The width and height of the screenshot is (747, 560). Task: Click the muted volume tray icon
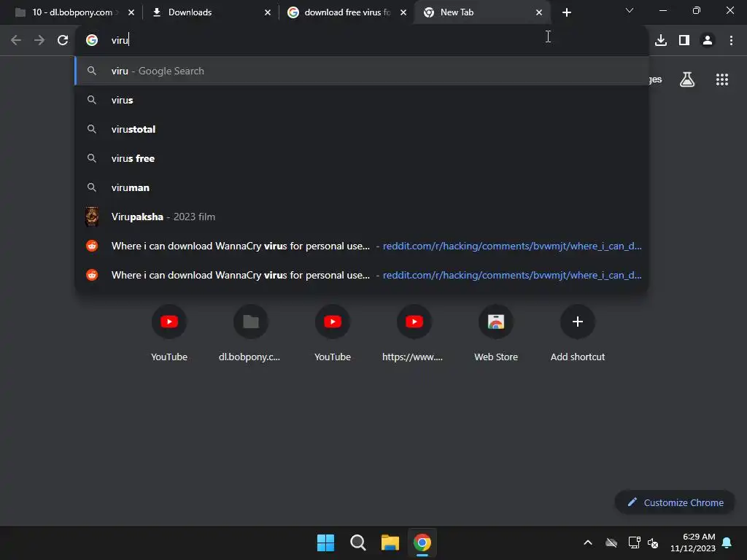click(653, 542)
